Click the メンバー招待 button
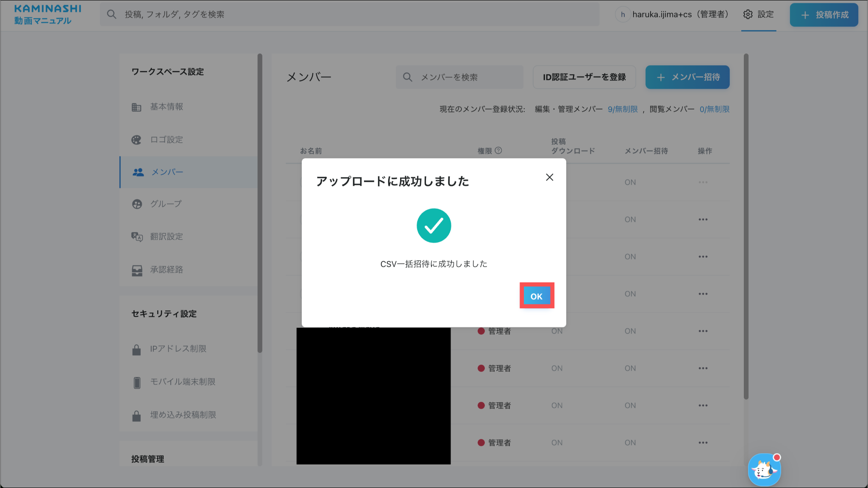Image resolution: width=868 pixels, height=488 pixels. [x=687, y=77]
